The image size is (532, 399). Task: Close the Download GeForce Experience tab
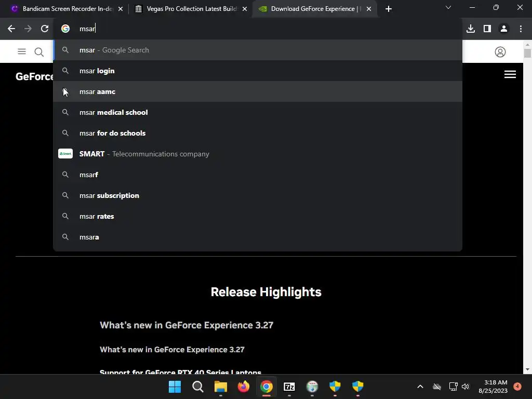click(x=369, y=9)
